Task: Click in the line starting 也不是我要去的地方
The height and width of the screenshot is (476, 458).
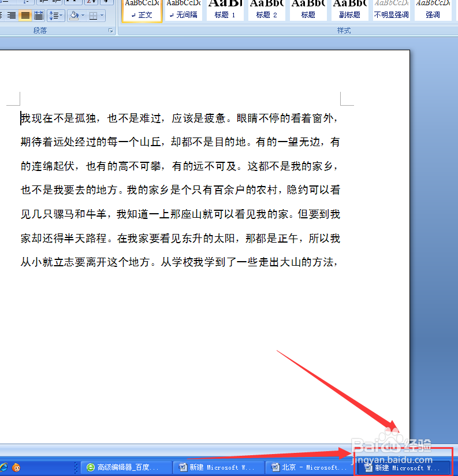Action: point(180,190)
